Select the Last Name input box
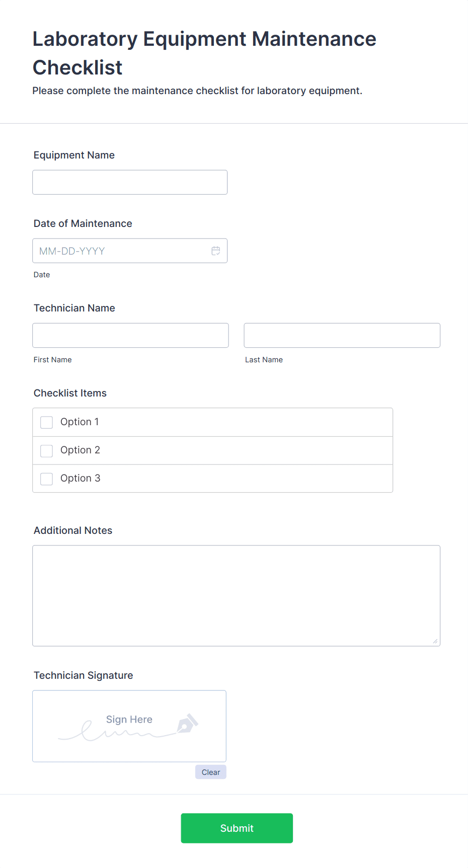Viewport: 468px width, 868px height. coord(342,335)
